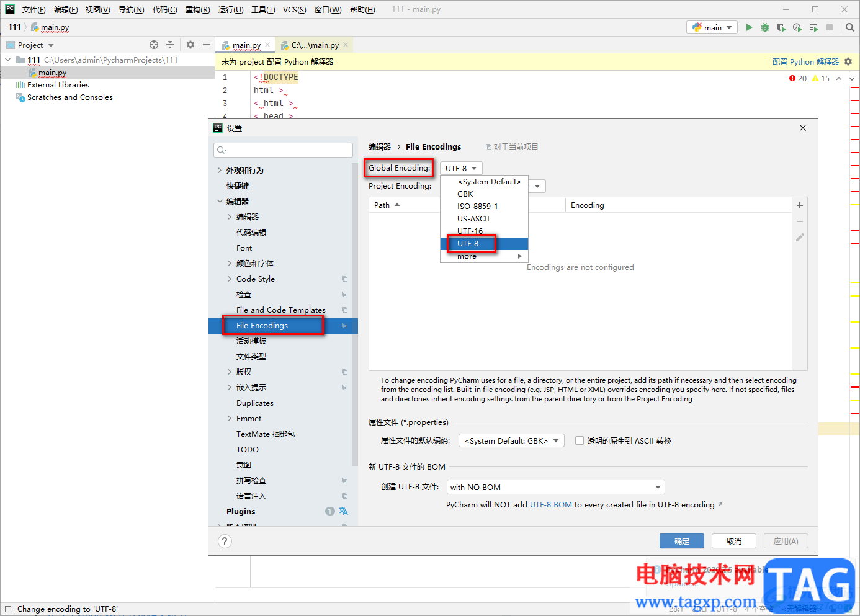
Task: Click the project-level copy icon beside Code Style
Action: click(344, 279)
